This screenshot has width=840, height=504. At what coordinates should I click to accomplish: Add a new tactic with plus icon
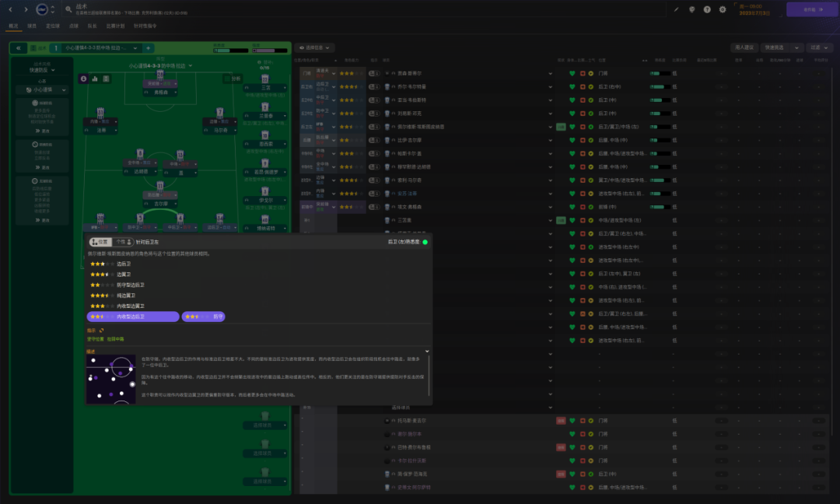(149, 47)
